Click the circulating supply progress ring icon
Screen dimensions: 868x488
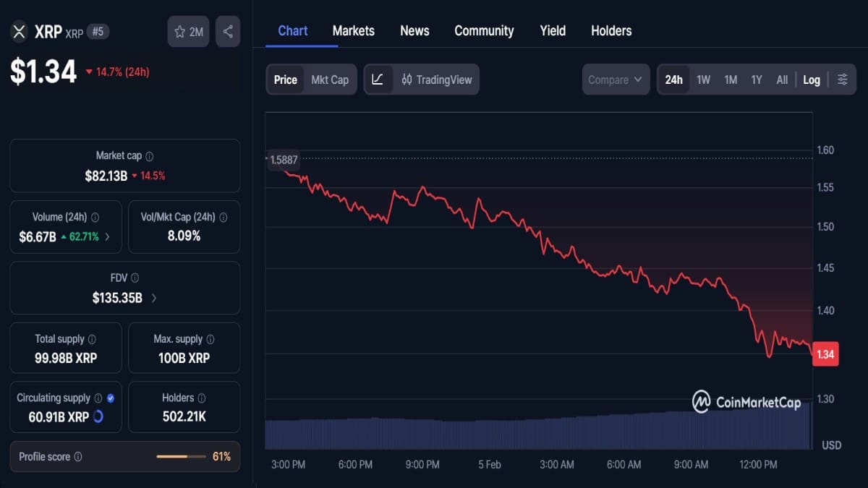click(98, 417)
